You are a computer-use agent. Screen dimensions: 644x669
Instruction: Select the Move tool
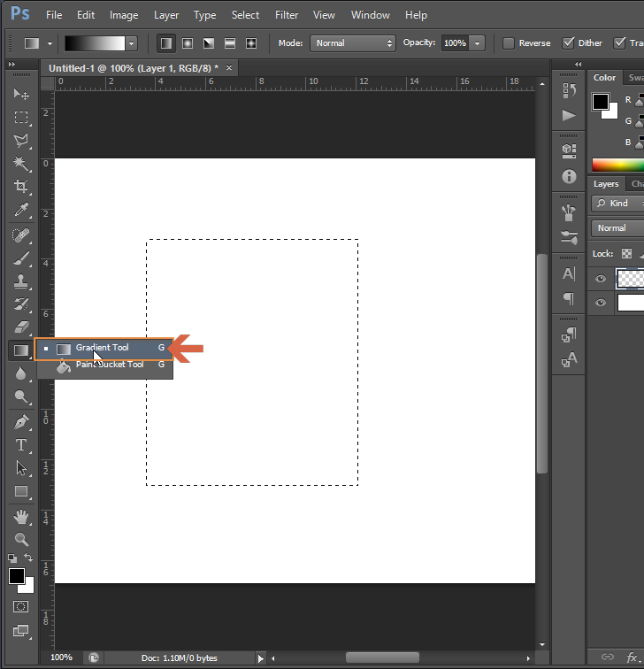click(x=21, y=94)
